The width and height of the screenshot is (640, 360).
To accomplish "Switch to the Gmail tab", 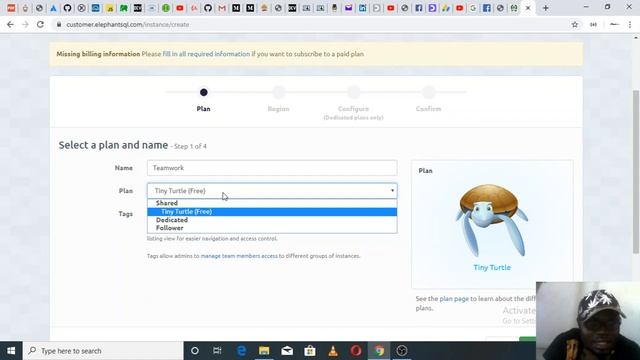I will (x=222, y=8).
